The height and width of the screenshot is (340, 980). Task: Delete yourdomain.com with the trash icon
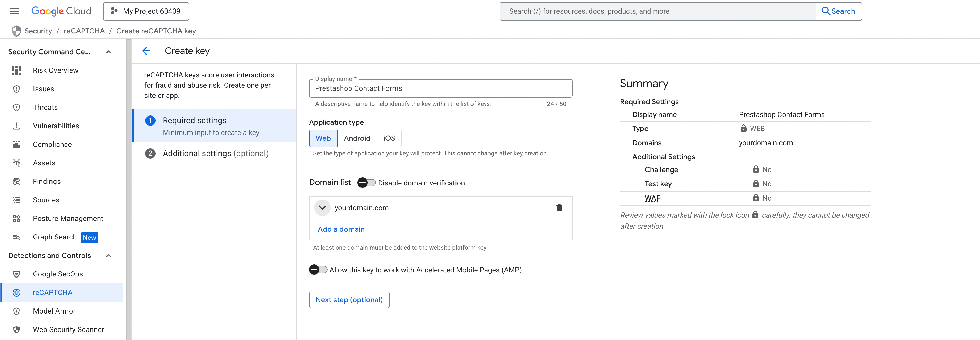coord(559,208)
